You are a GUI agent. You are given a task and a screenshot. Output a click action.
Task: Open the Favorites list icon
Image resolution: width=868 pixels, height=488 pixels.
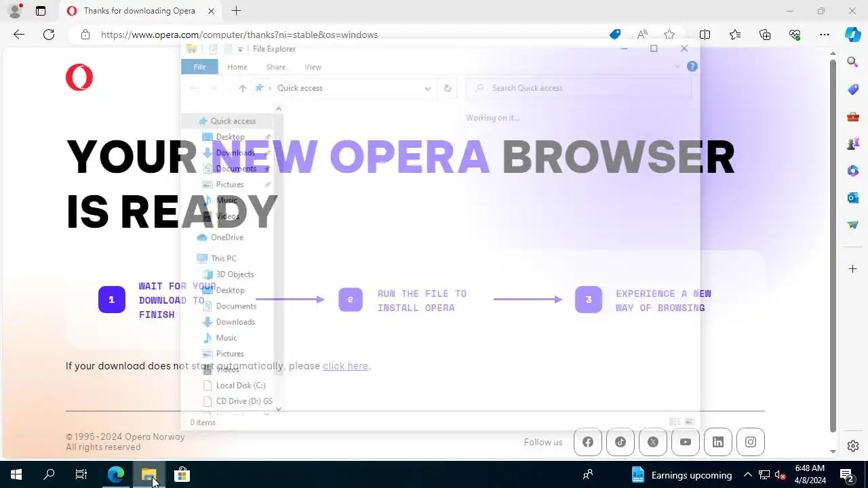(735, 35)
